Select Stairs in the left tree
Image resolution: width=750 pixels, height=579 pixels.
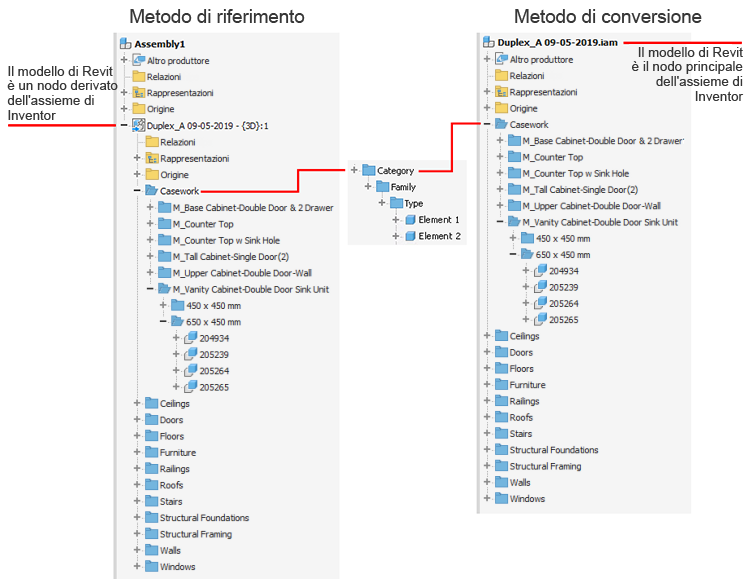(x=171, y=501)
